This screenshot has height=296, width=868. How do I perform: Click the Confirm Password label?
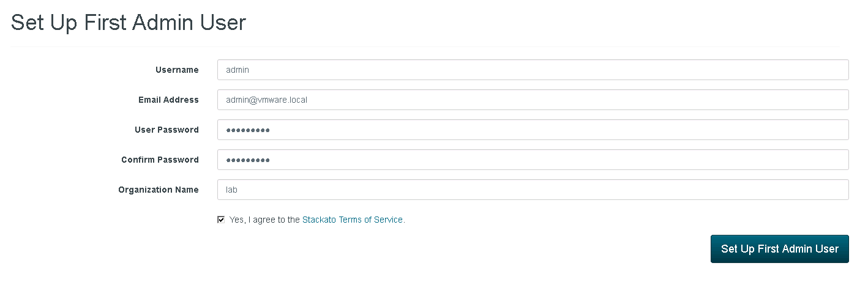[160, 160]
